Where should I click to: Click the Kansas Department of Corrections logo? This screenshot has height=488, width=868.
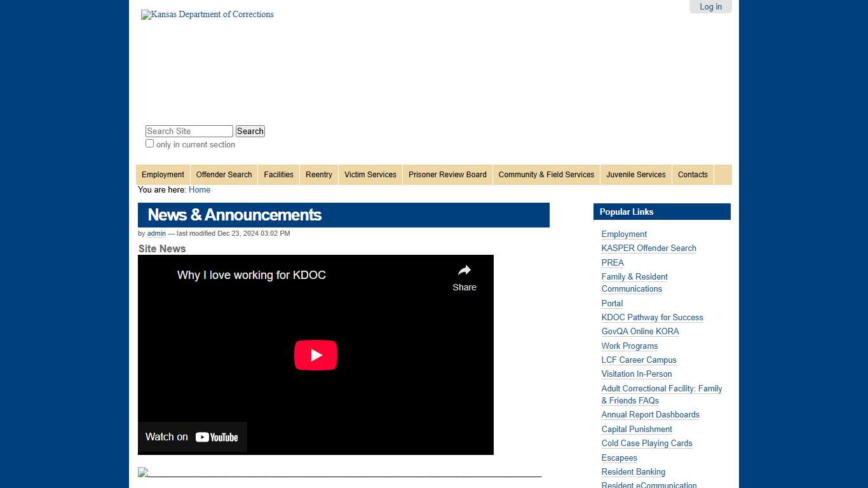pyautogui.click(x=207, y=15)
